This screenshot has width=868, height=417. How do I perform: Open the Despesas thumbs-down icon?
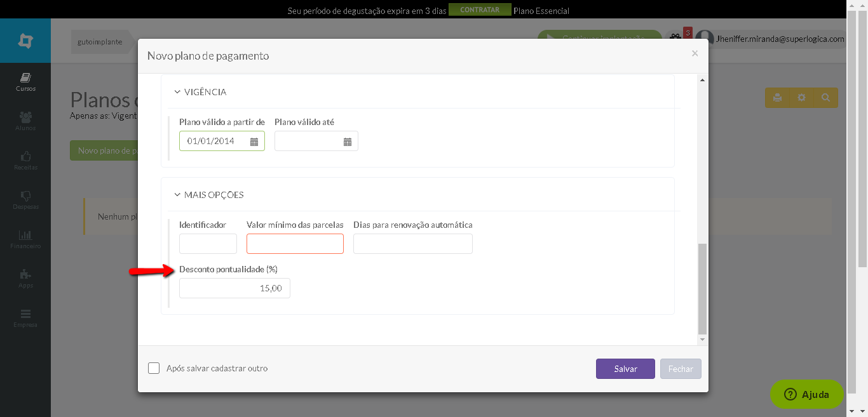tap(25, 195)
